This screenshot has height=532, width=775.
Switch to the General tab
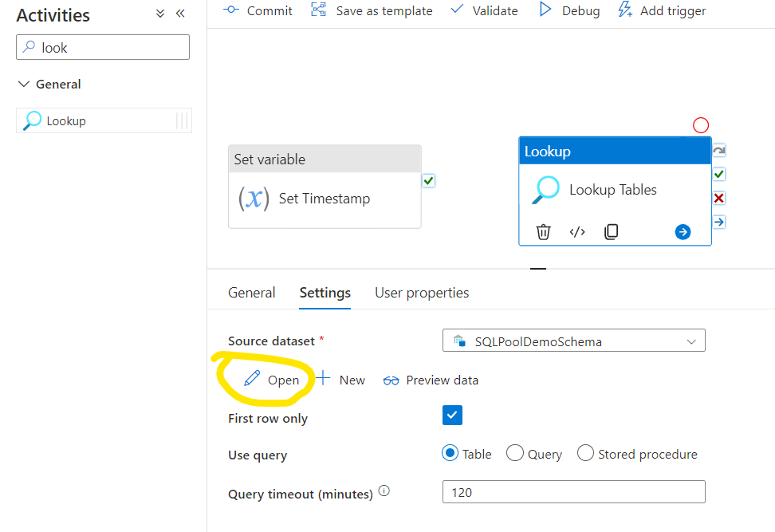click(251, 293)
